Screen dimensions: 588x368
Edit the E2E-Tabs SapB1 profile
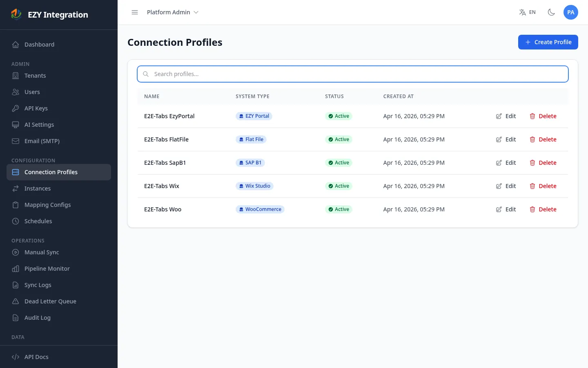[x=506, y=163]
